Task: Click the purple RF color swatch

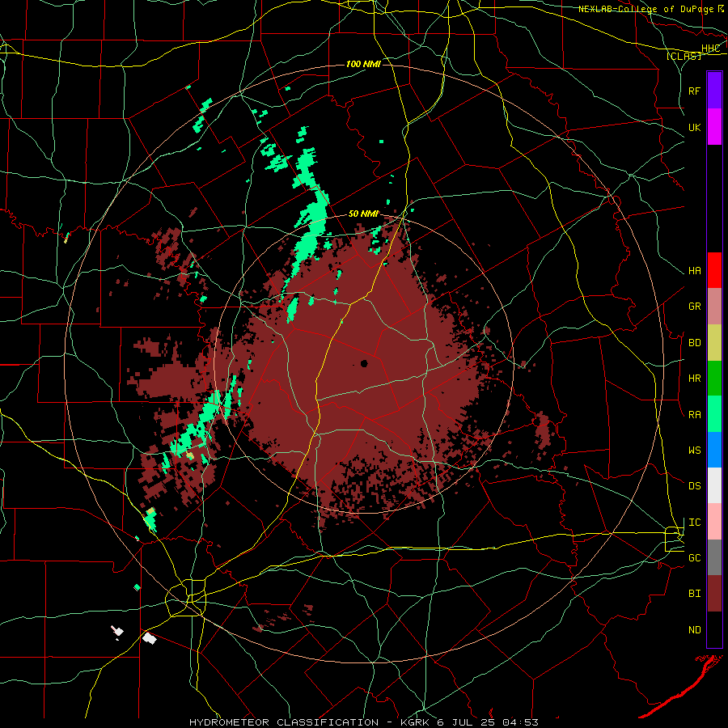Action: coord(714,90)
